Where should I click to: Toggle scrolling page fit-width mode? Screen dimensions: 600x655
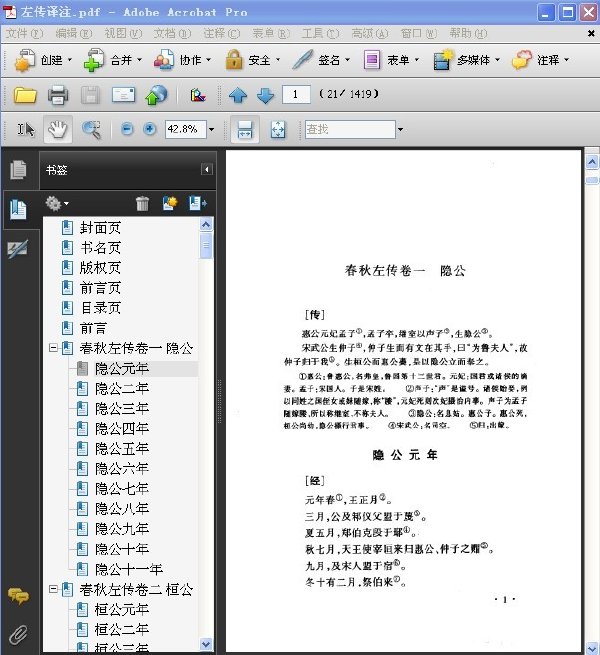tap(245, 129)
